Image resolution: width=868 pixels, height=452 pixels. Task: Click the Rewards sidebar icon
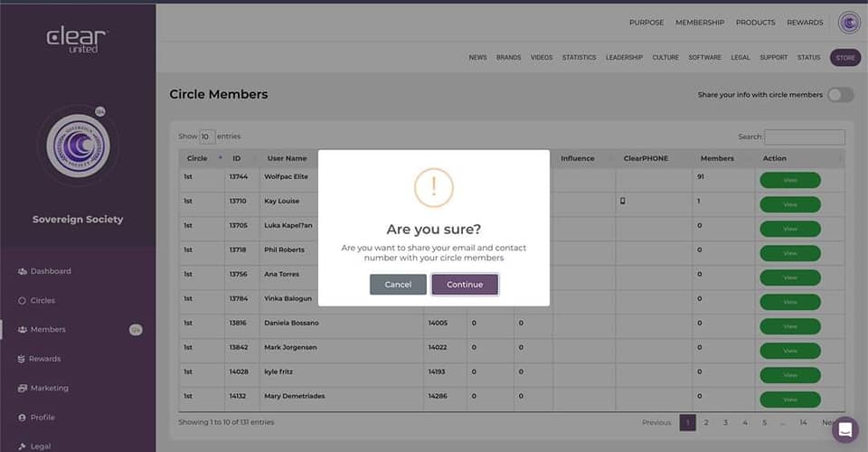(x=22, y=359)
